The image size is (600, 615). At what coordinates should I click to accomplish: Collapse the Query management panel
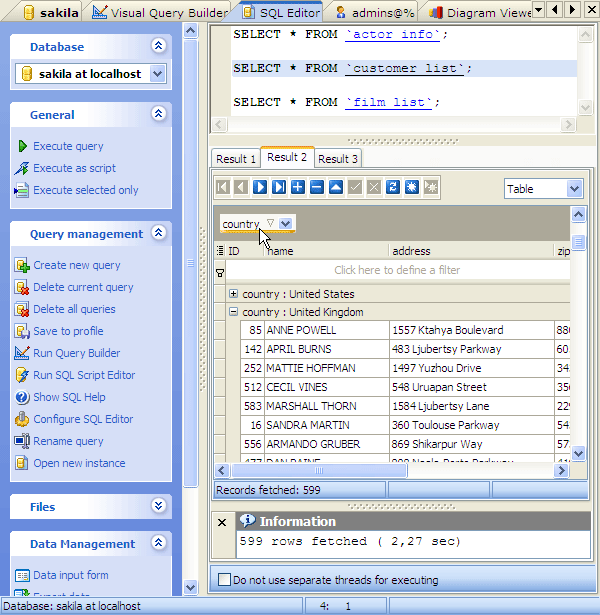tap(158, 233)
